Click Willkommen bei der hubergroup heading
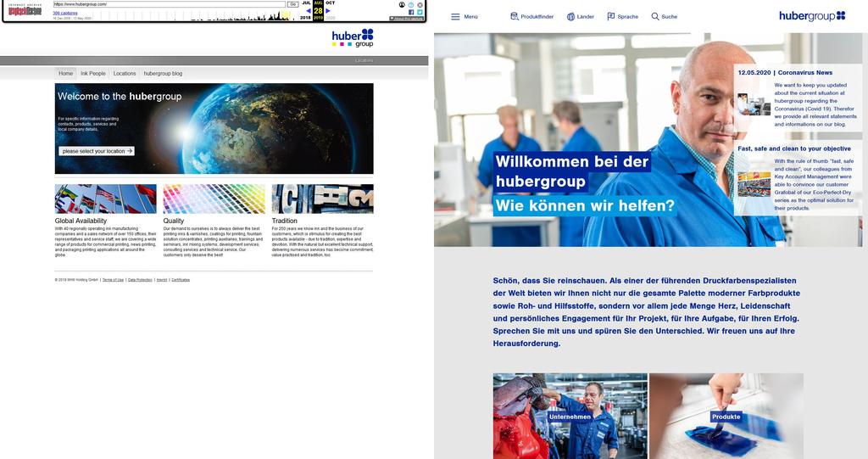 click(572, 171)
